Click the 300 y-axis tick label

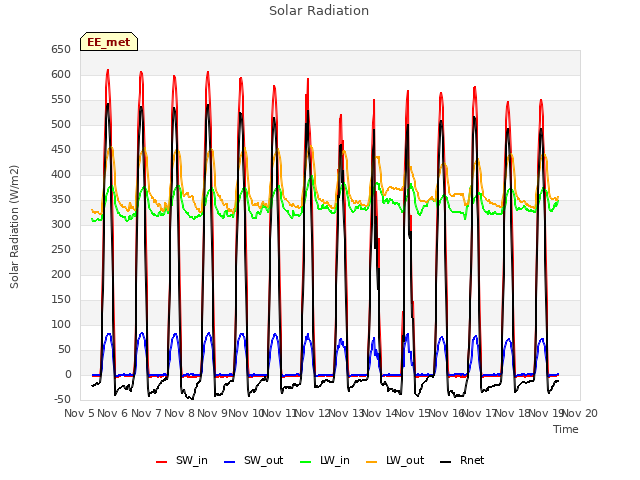pyautogui.click(x=61, y=225)
